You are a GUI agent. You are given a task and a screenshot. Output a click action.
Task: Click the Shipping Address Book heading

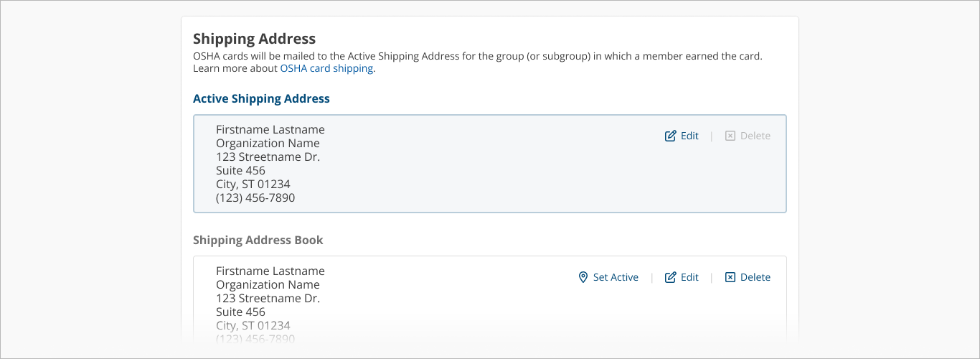[x=258, y=241]
